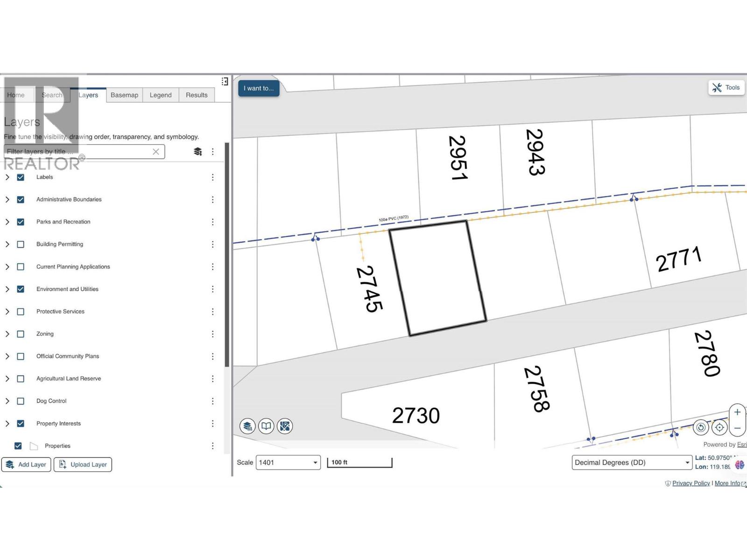Image resolution: width=747 pixels, height=560 pixels.
Task: Reset map rotation with circular arrow icon
Action: [701, 427]
